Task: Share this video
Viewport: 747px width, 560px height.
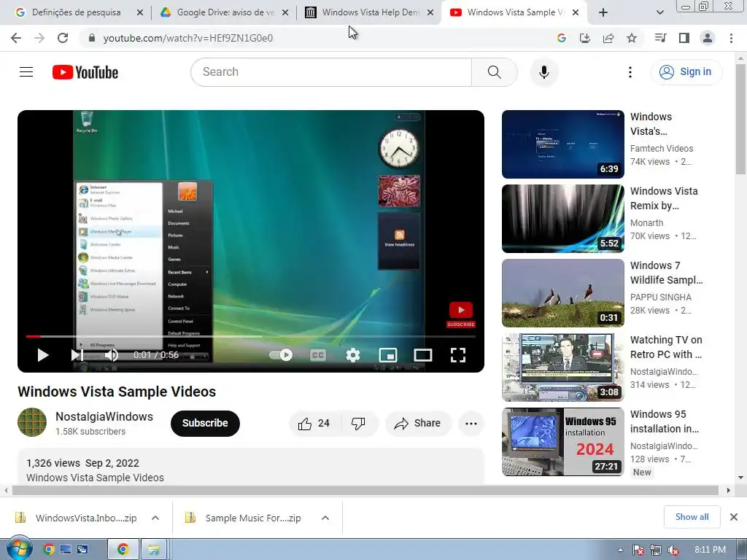Action: click(x=418, y=424)
